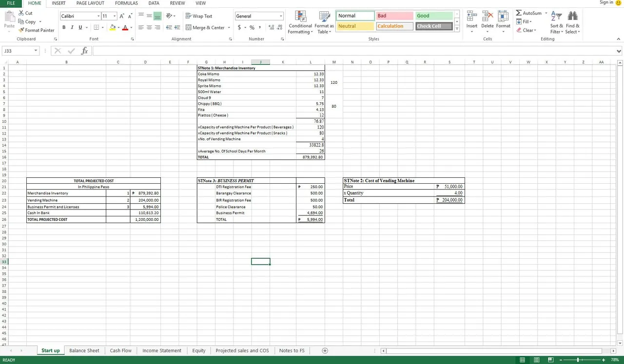Image resolution: width=624 pixels, height=364 pixels.
Task: Click the Increase Indent icon
Action: [x=177, y=28]
